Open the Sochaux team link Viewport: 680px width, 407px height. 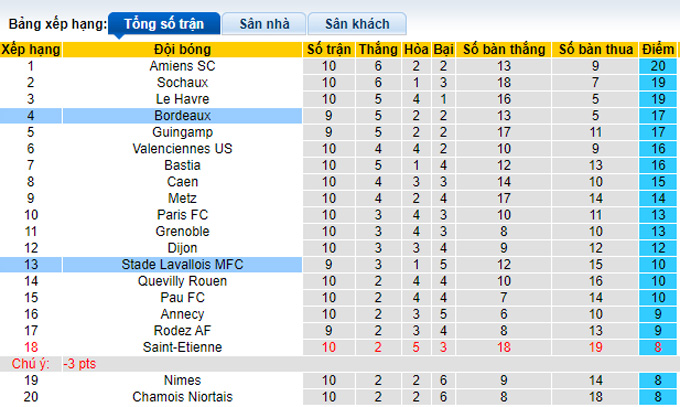coord(182,82)
